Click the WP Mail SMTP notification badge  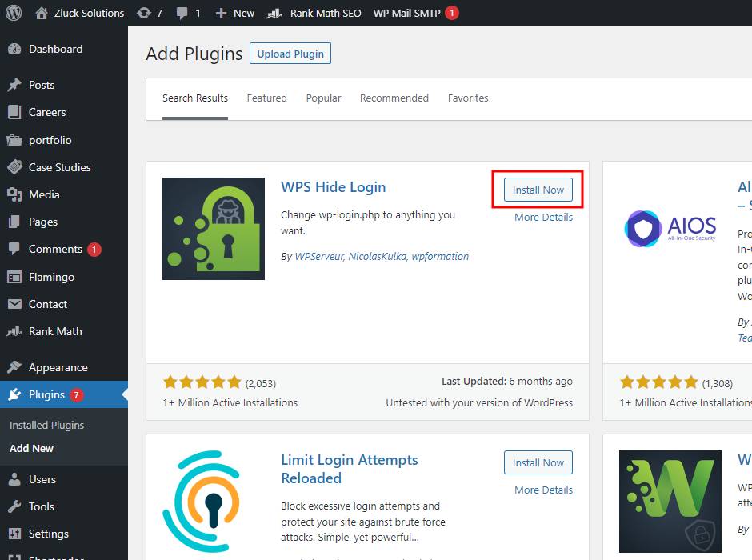click(451, 13)
